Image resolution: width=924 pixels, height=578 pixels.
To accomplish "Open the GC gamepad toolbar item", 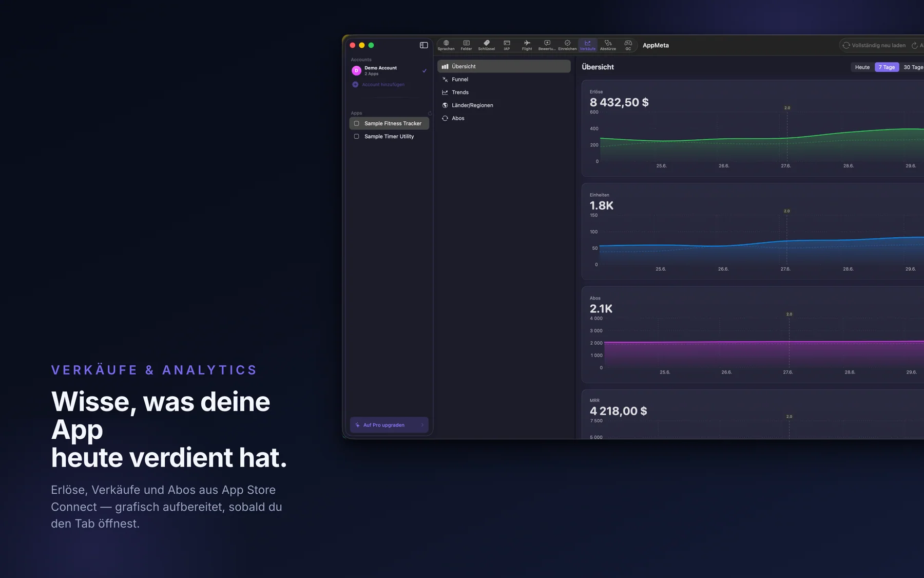I will [628, 45].
